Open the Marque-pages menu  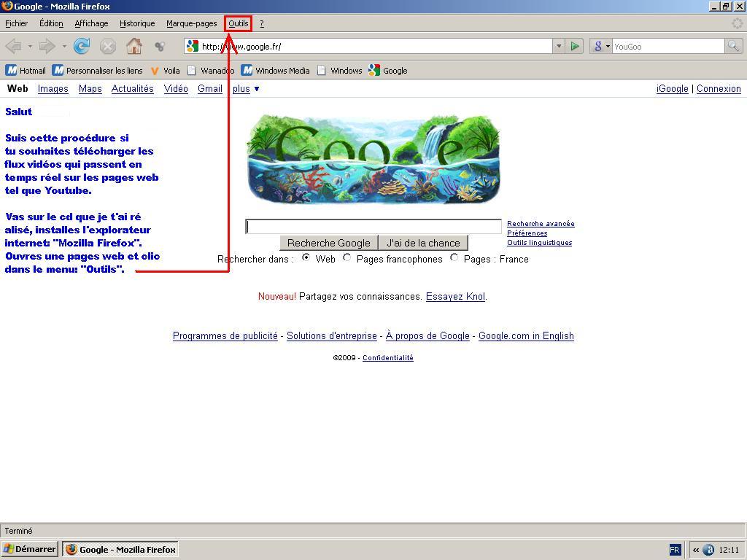pyautogui.click(x=191, y=23)
